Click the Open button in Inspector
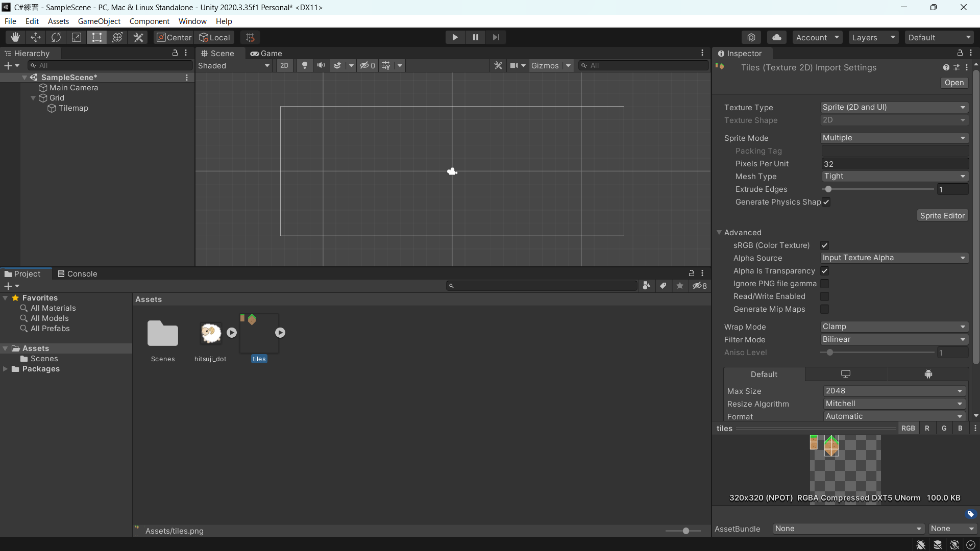The image size is (980, 551). [953, 83]
